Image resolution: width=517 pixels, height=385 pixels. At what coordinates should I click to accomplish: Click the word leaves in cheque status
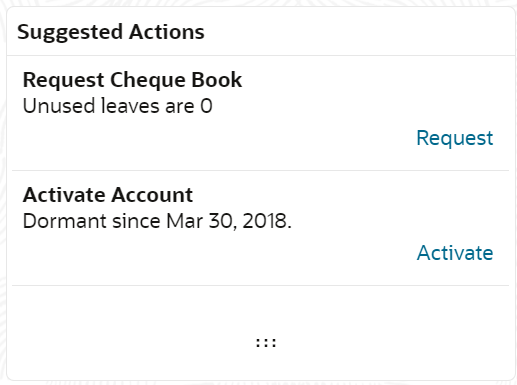point(130,106)
